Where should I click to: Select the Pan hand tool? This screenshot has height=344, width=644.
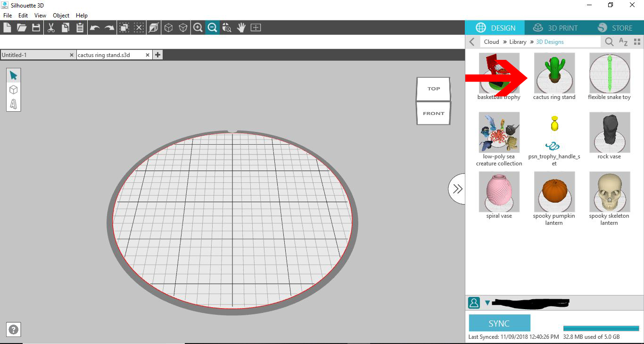pos(241,28)
